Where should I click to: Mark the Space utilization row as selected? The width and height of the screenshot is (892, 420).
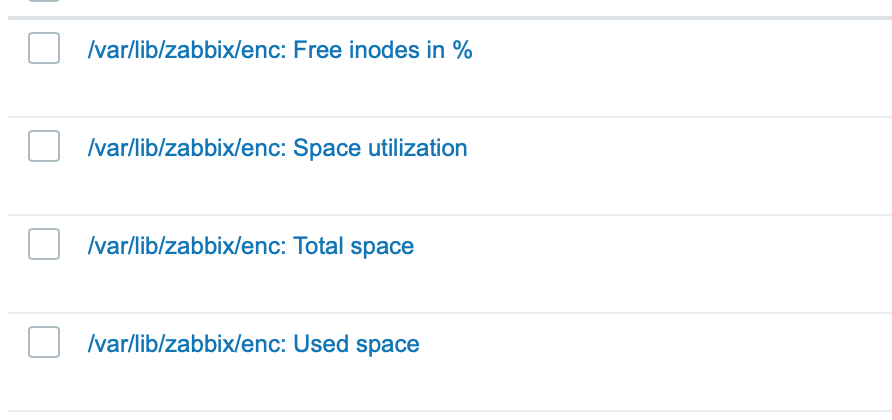coord(44,147)
